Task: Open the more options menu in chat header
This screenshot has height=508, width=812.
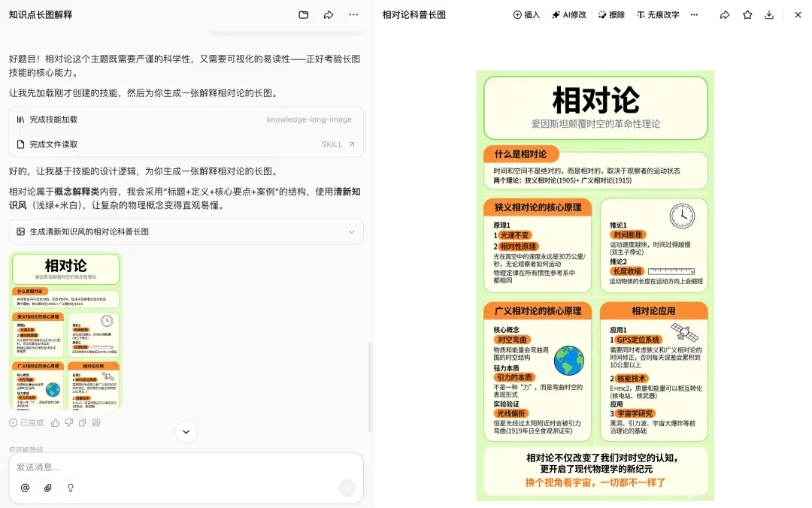Action: tap(353, 15)
